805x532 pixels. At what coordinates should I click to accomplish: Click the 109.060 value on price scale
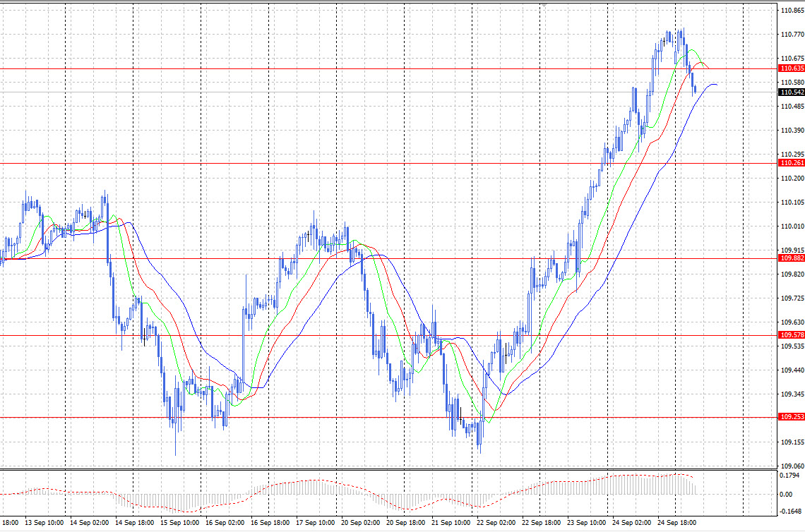pyautogui.click(x=792, y=466)
